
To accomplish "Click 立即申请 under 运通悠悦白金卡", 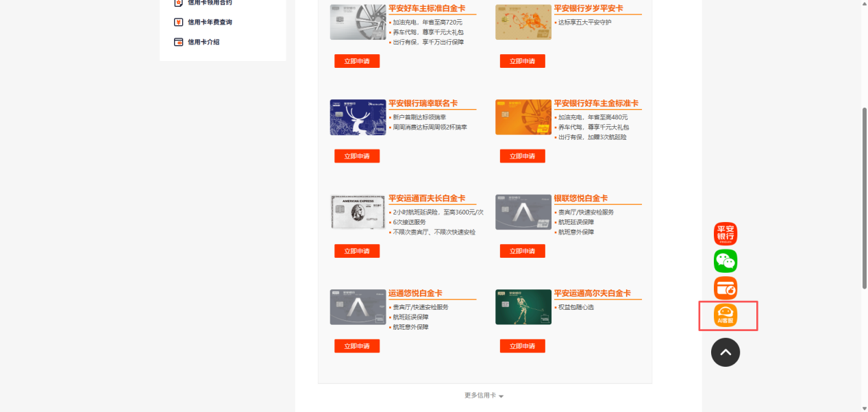I will coord(357,346).
